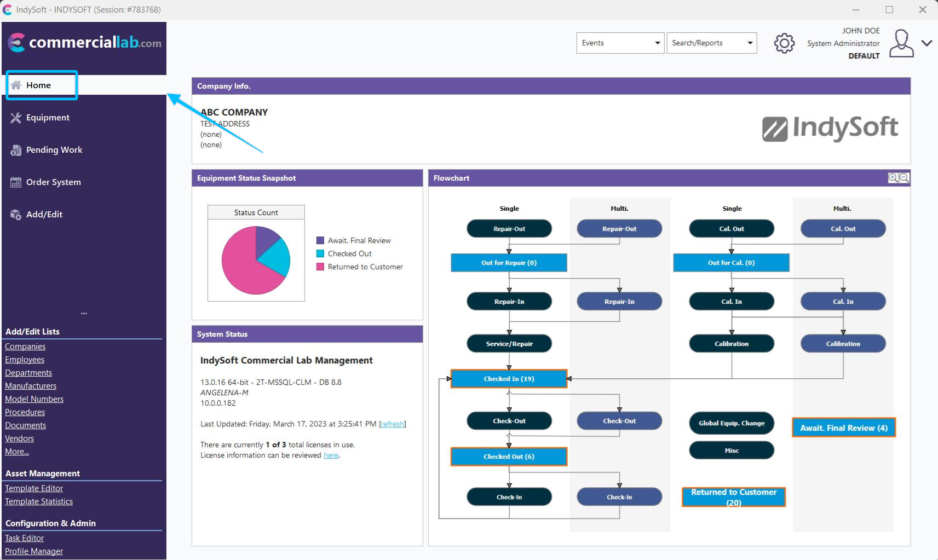Refresh the system status information
The height and width of the screenshot is (560, 938).
click(393, 424)
